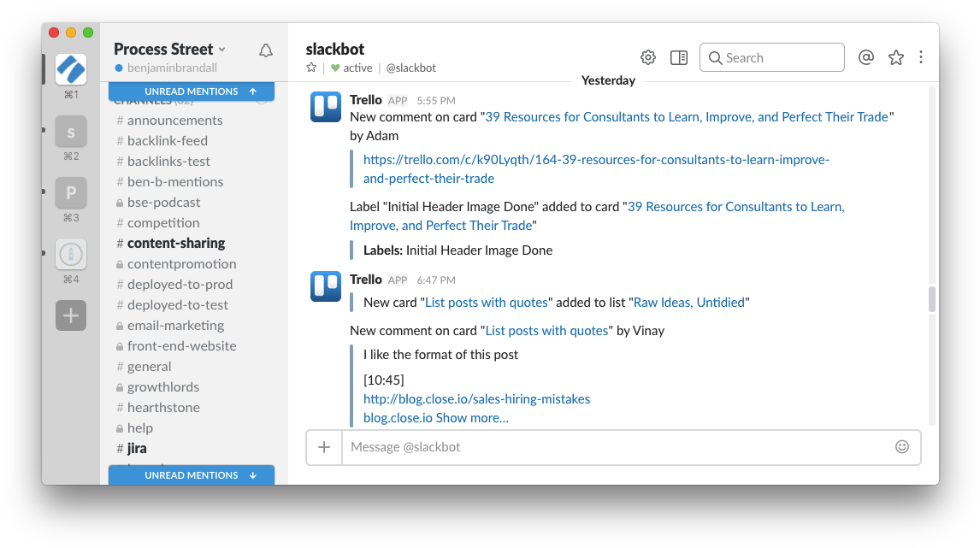Image resolution: width=980 pixels, height=548 pixels.
Task: Open conversation settings gear icon
Action: click(x=648, y=57)
